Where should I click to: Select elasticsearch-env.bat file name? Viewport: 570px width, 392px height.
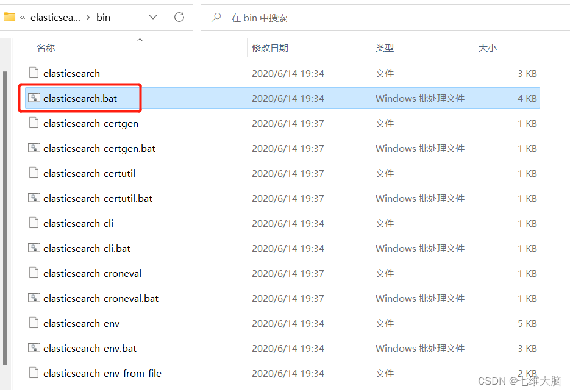tap(90, 348)
